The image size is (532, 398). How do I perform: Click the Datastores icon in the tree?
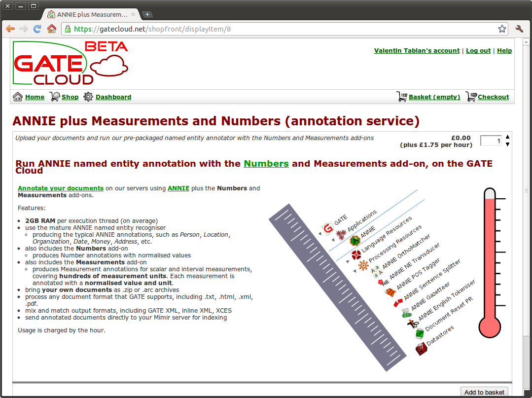[x=421, y=349]
